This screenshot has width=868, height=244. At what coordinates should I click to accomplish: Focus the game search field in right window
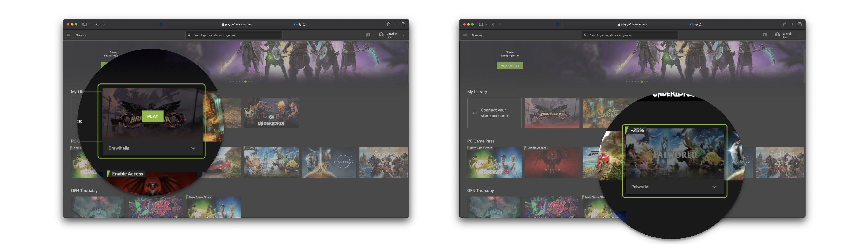630,35
